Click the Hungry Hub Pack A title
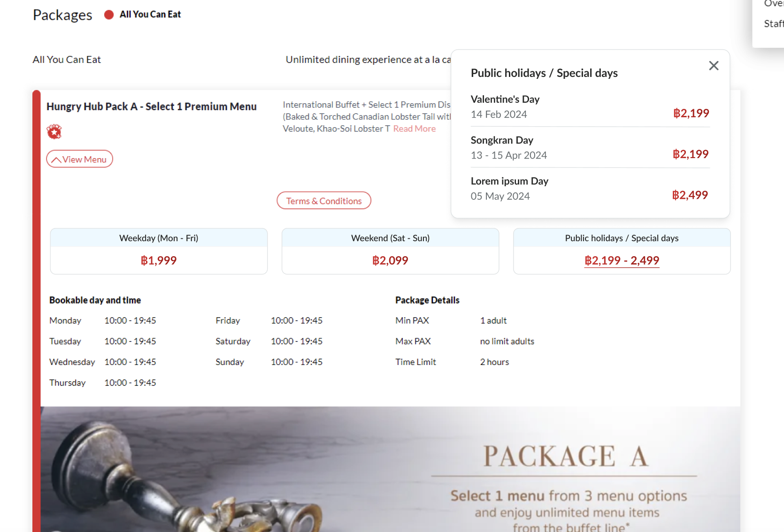 [x=151, y=106]
